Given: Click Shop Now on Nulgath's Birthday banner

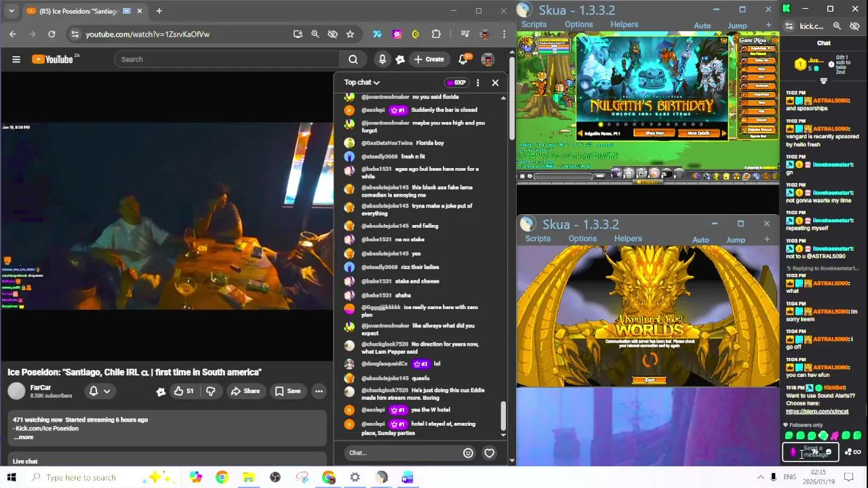Looking at the screenshot, I should coord(654,134).
